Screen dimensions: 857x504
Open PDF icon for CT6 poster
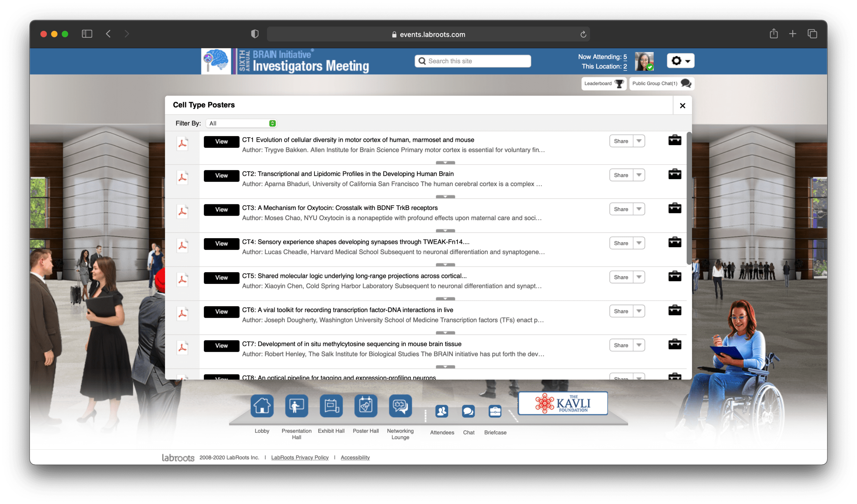pyautogui.click(x=183, y=313)
